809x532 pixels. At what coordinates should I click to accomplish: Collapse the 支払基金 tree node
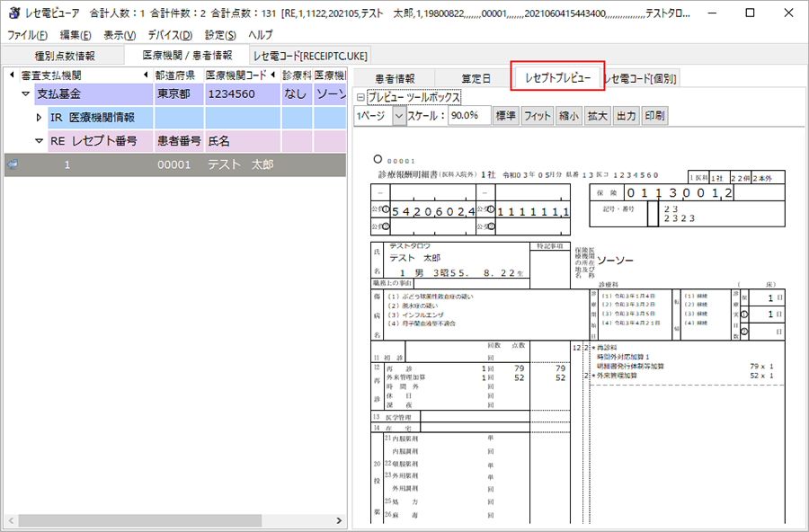25,94
